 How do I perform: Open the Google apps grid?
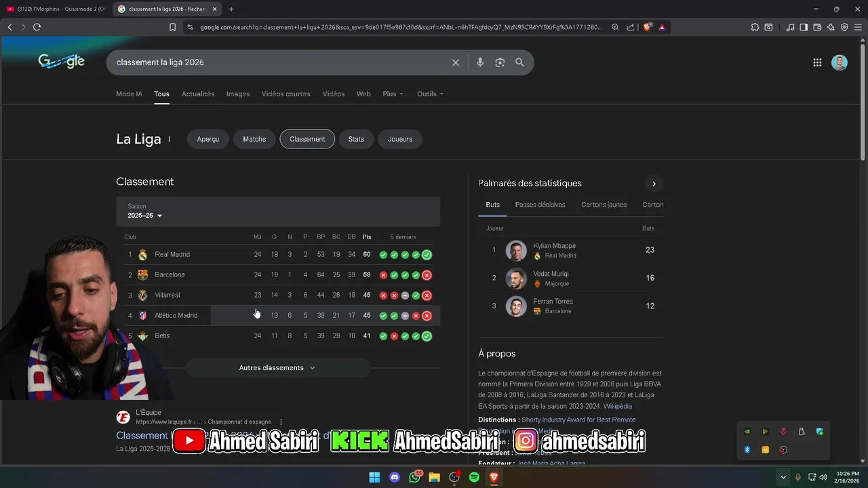pyautogui.click(x=817, y=62)
